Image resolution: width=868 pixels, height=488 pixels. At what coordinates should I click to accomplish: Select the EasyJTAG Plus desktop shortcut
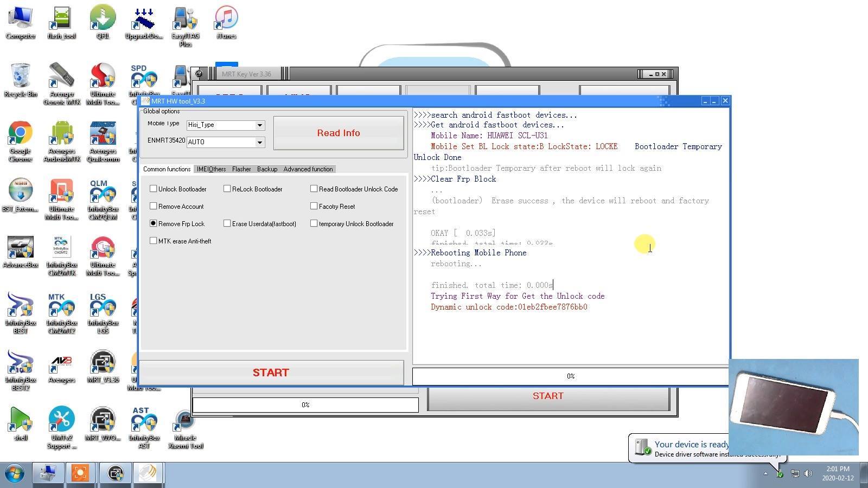pos(185,26)
